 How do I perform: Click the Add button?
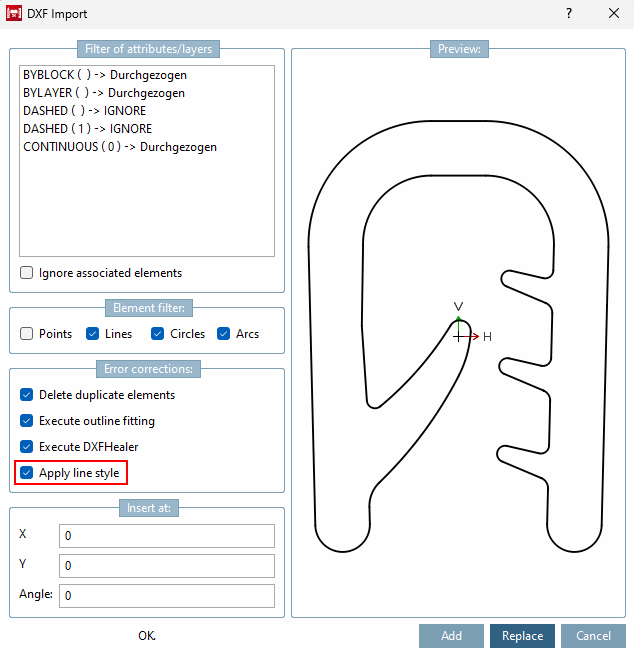coord(451,636)
